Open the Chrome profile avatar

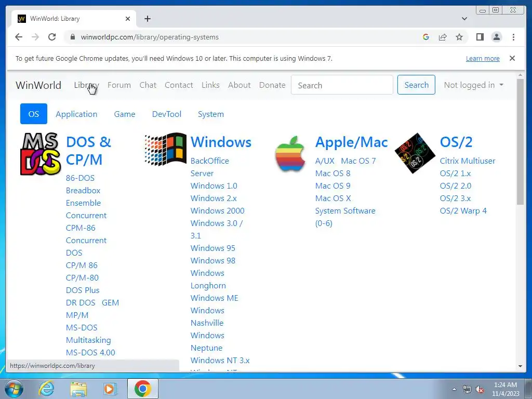(496, 37)
